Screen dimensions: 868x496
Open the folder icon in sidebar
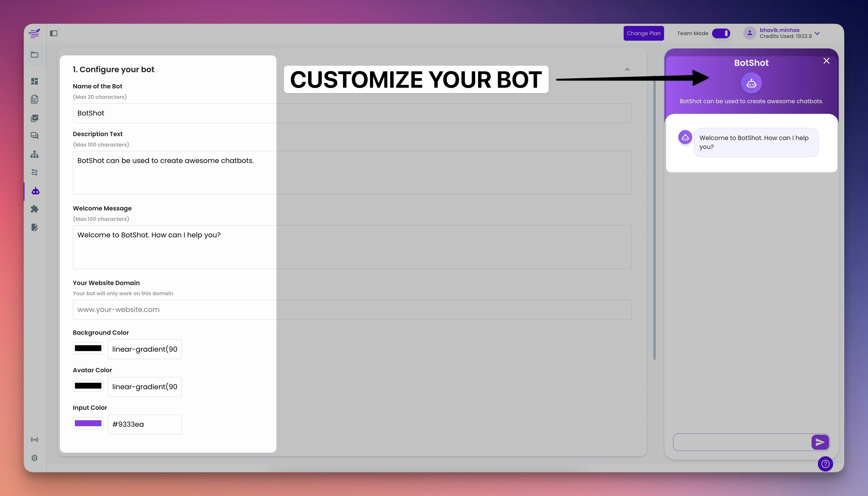34,54
